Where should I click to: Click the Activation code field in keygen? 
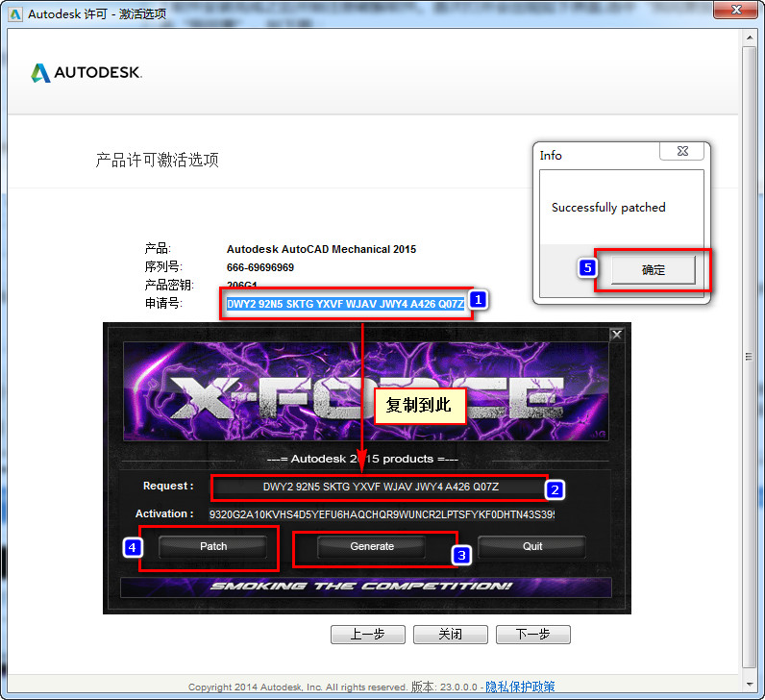pyautogui.click(x=382, y=514)
